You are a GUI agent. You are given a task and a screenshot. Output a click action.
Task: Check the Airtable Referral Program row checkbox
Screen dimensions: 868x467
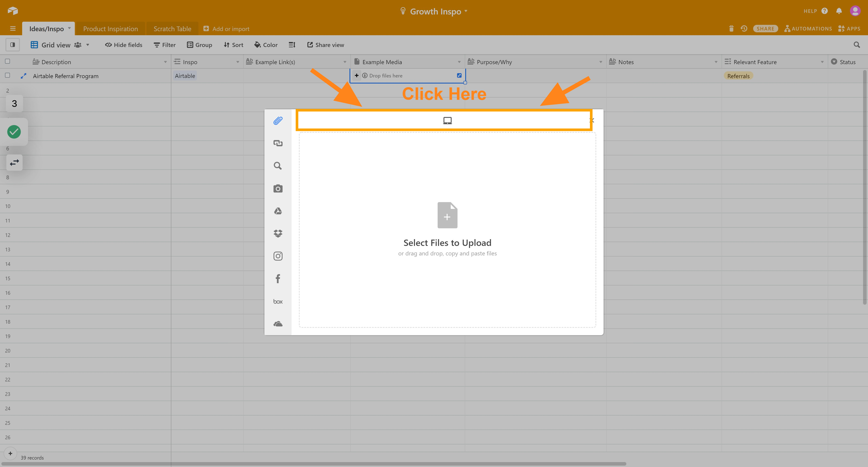(7, 75)
